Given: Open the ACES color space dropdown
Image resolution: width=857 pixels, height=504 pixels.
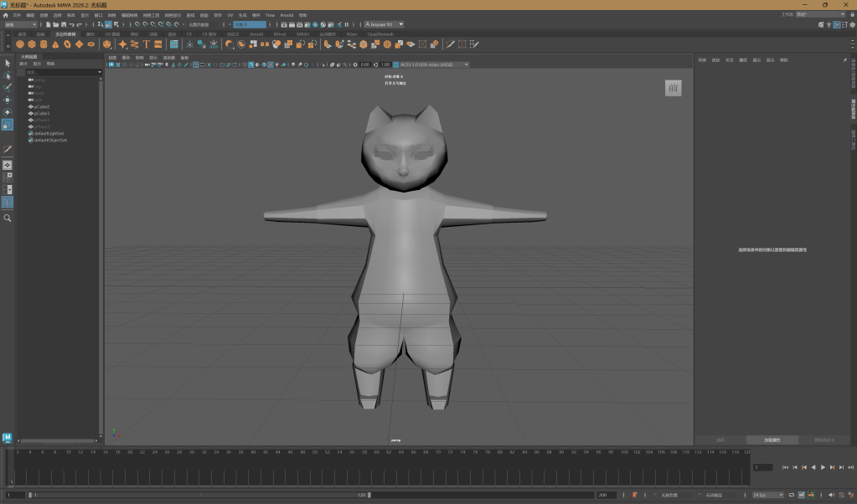Looking at the screenshot, I should 432,64.
